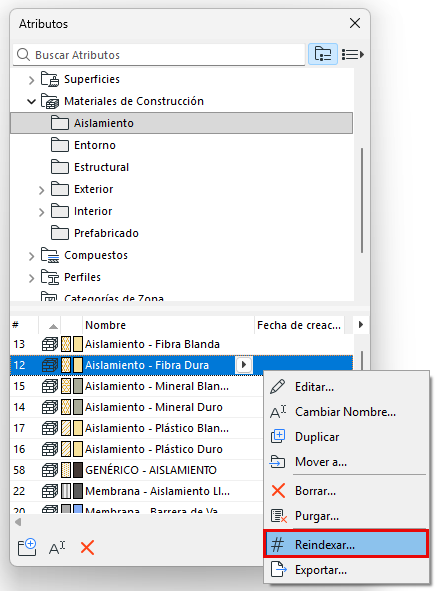Click the dark swatch of GENÉRICO - AISLAMIENTO

pyautogui.click(x=78, y=470)
